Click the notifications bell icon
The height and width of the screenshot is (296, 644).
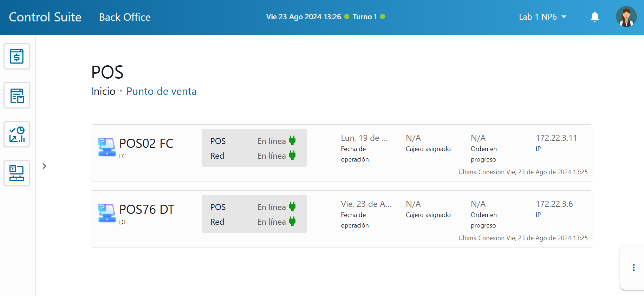tap(594, 17)
